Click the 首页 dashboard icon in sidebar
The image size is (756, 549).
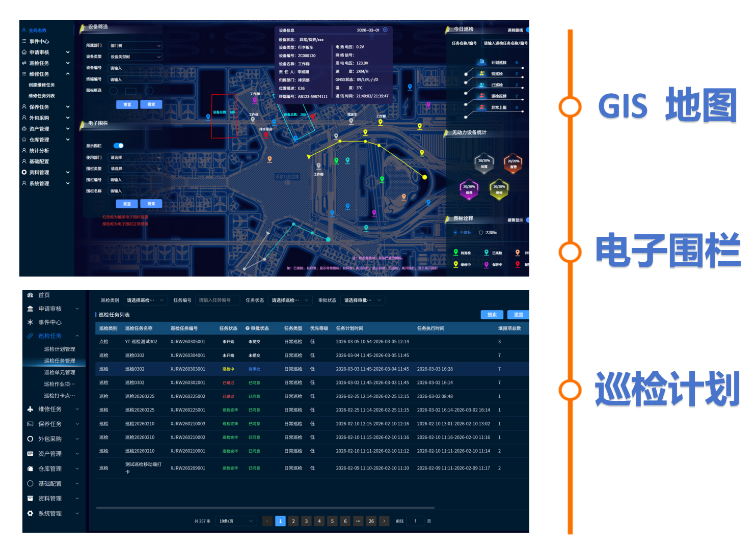pos(30,295)
